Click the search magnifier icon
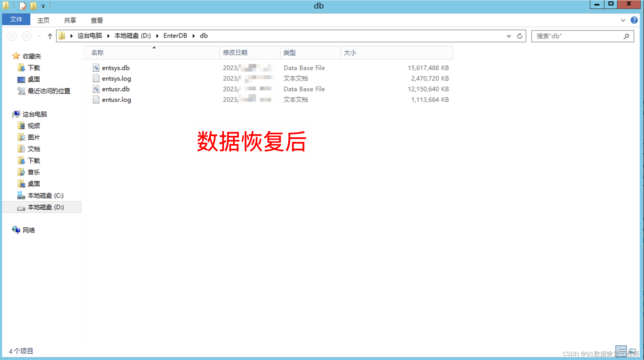The image size is (644, 360). (x=627, y=36)
